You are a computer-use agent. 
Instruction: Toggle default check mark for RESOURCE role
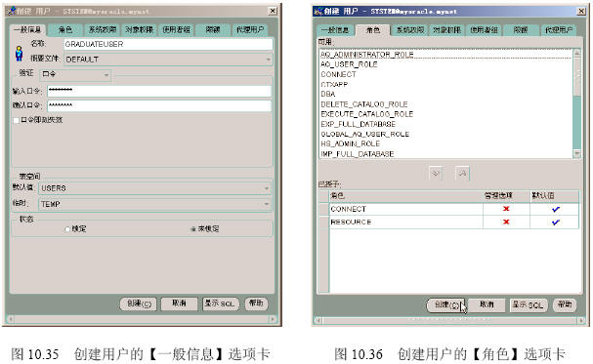click(555, 222)
